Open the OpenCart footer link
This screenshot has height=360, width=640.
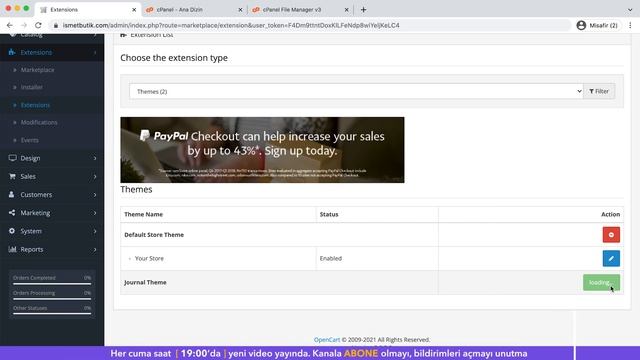[x=327, y=340]
